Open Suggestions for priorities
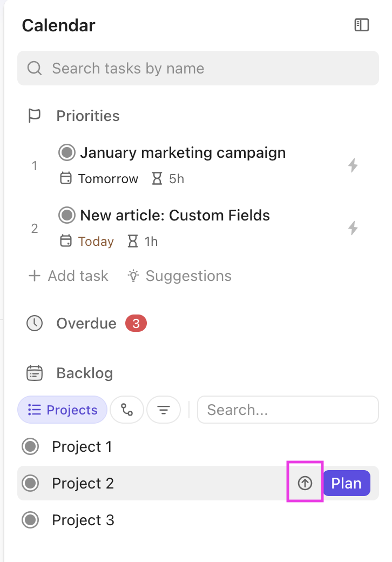The image size is (392, 562). pyautogui.click(x=179, y=276)
